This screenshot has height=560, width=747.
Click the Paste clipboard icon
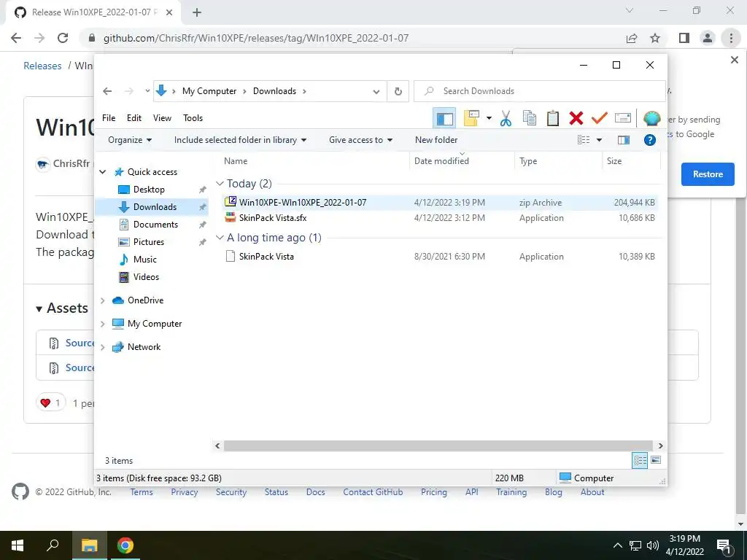(x=553, y=118)
